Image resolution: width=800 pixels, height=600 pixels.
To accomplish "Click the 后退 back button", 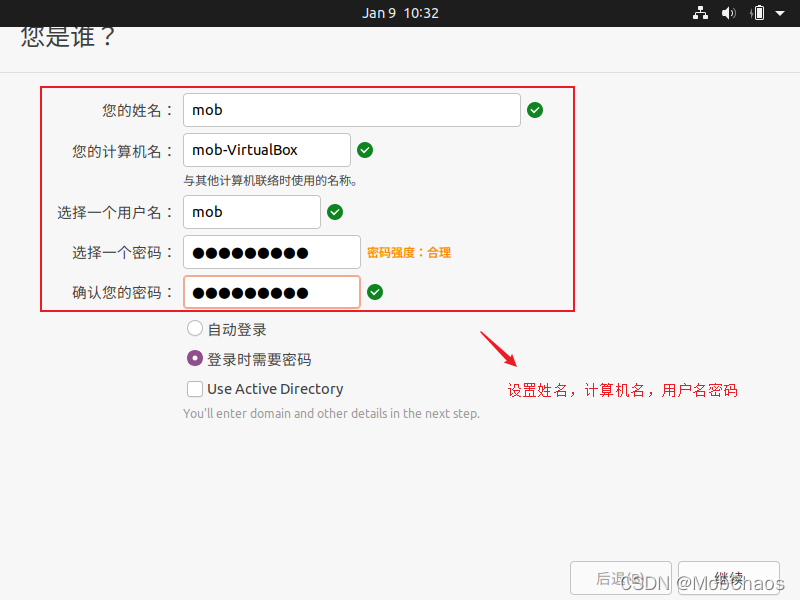I will (x=620, y=578).
